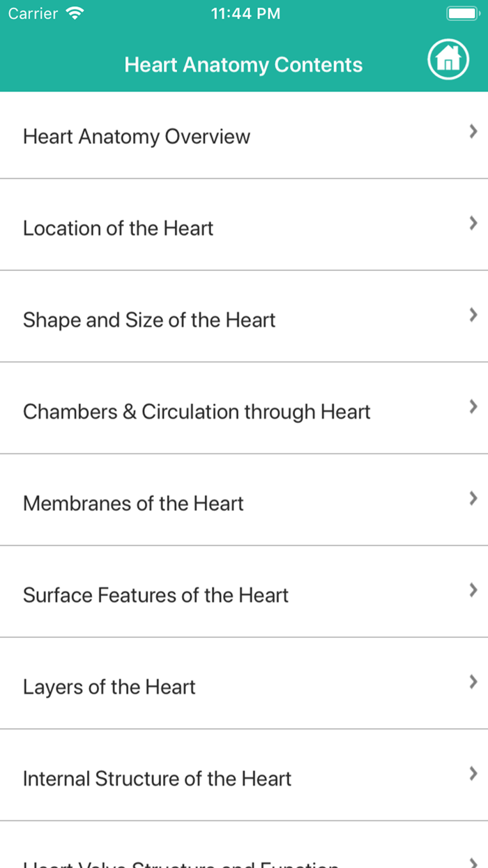
Task: Click the chevron beside Layers of the Heart
Action: coord(473,682)
